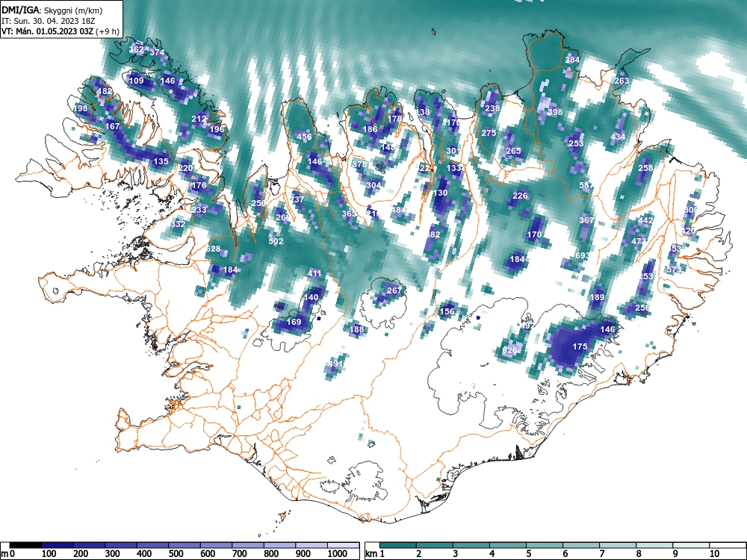Click the map value 332
Image resolution: width=747 pixels, height=560 pixels.
(x=179, y=224)
